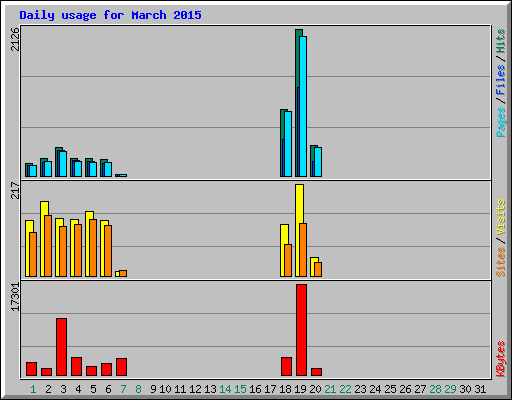Click the 'Visits' legend label

click(500, 217)
